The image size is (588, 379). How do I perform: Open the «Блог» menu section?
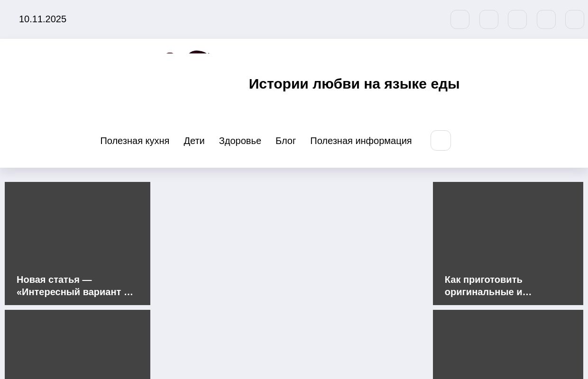click(x=285, y=141)
